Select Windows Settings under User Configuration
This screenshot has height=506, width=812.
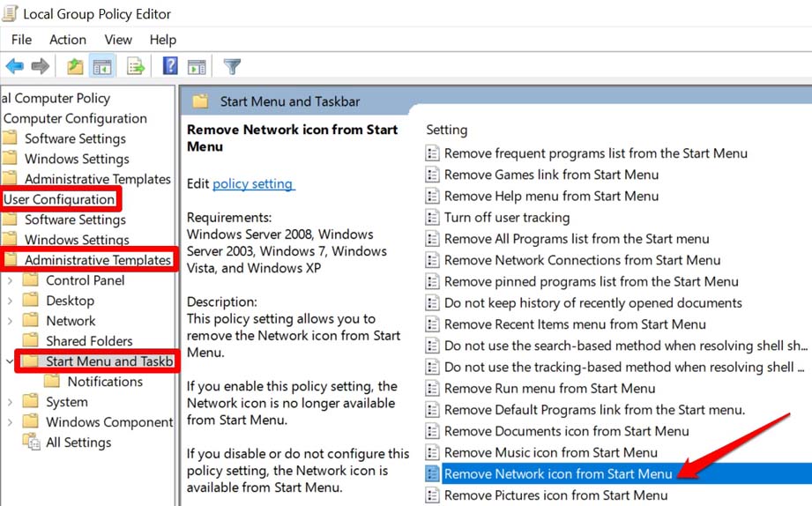77,240
